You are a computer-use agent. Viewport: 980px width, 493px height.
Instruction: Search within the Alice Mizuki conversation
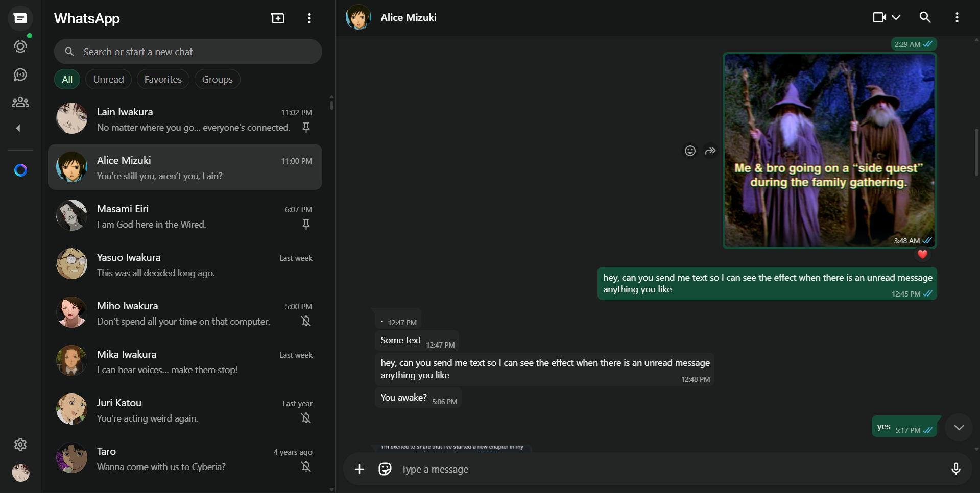pos(925,17)
